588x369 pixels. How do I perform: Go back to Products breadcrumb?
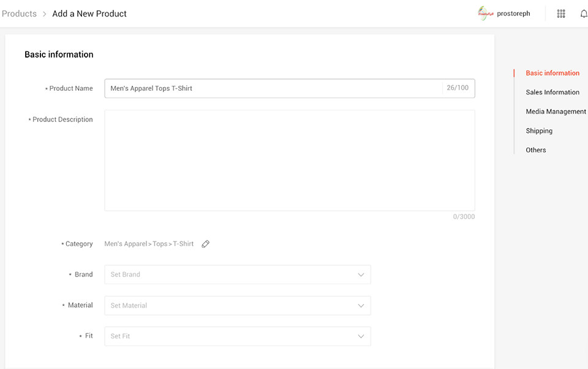19,13
